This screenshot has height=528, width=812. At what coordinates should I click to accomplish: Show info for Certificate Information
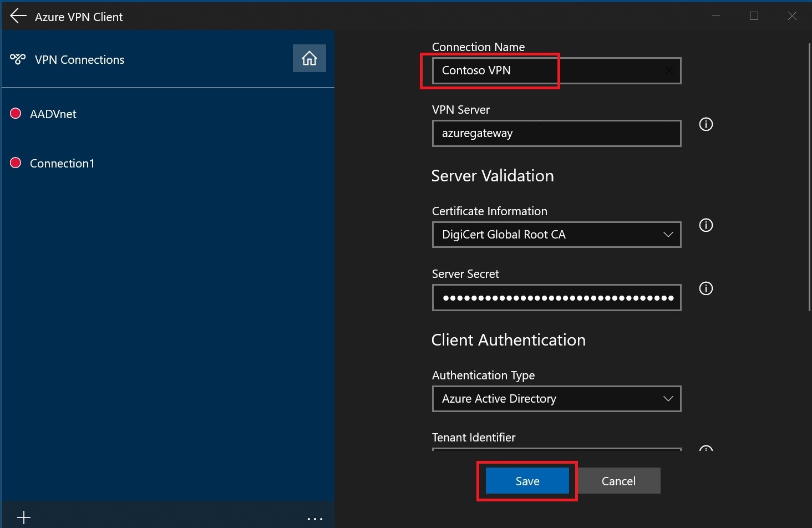[x=706, y=225]
